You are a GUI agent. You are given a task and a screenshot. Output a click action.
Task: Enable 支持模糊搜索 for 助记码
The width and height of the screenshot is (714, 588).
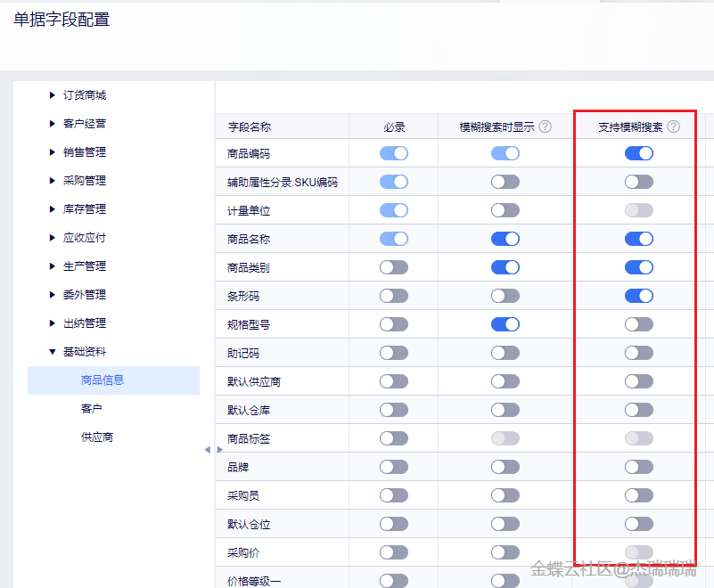(639, 353)
